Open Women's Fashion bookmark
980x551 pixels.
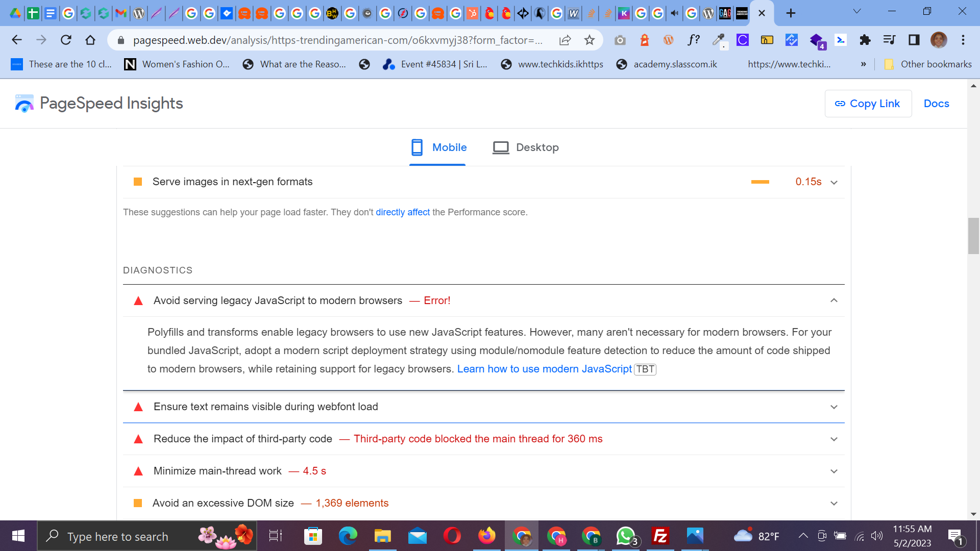177,64
